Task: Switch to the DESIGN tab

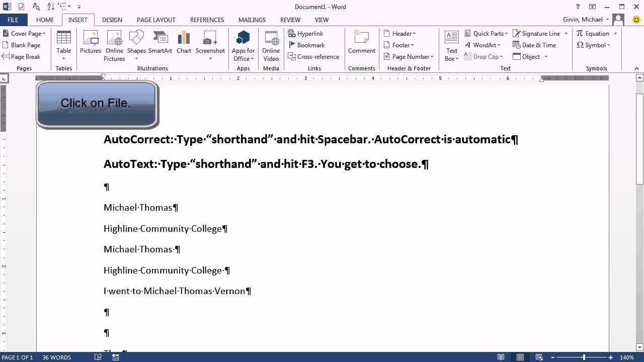Action: (112, 20)
